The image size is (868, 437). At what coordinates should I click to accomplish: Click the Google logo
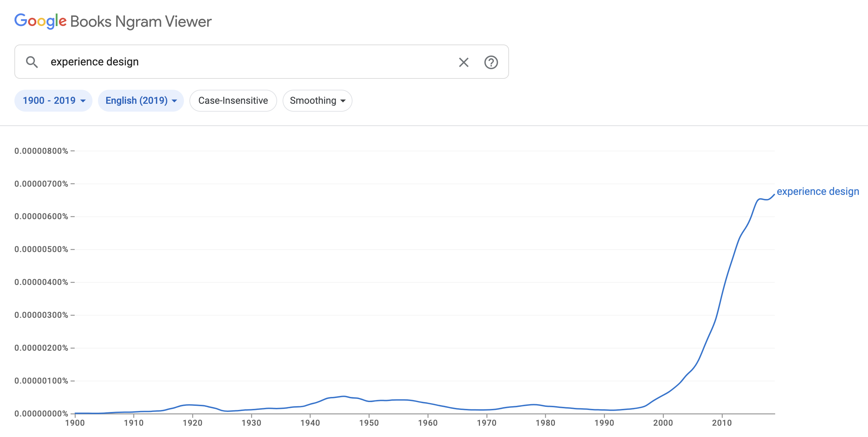tap(40, 21)
